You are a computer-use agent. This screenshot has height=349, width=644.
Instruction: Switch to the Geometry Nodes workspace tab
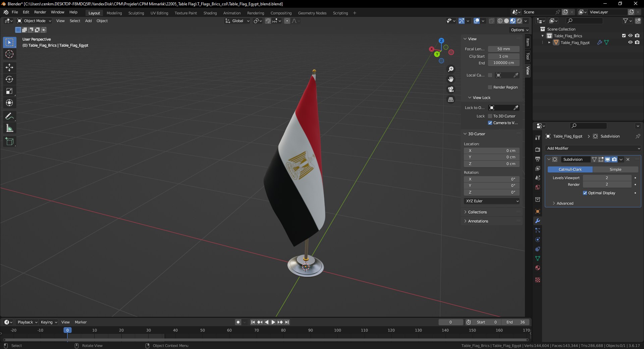[312, 13]
